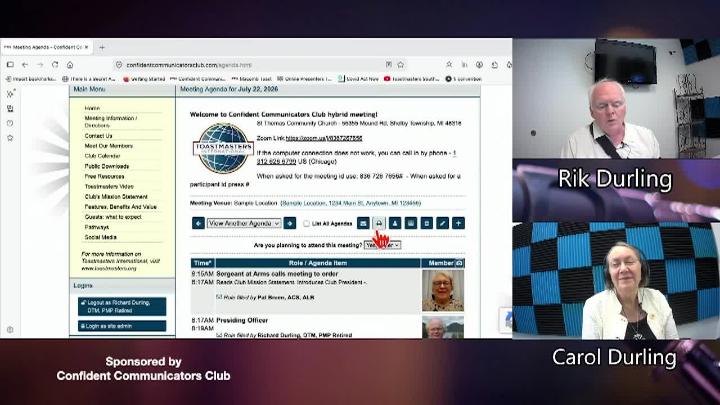Click the Toastmasters International logo image
The width and height of the screenshot is (720, 405).
223,148
